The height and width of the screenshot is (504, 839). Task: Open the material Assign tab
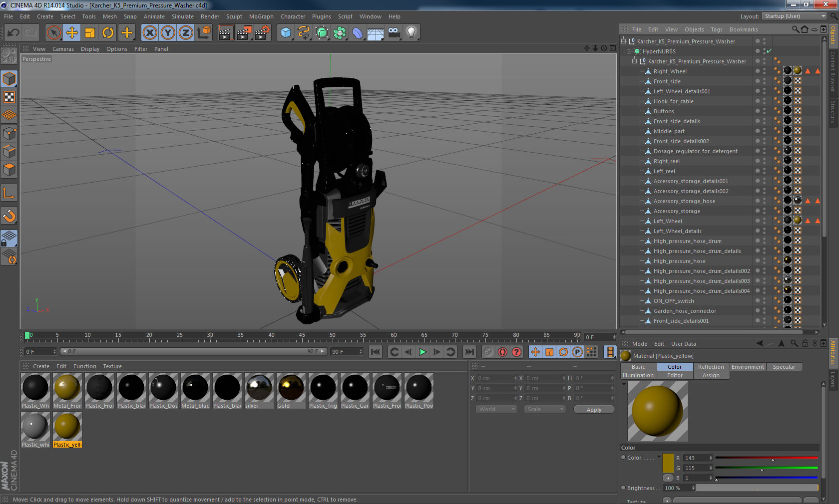[711, 375]
